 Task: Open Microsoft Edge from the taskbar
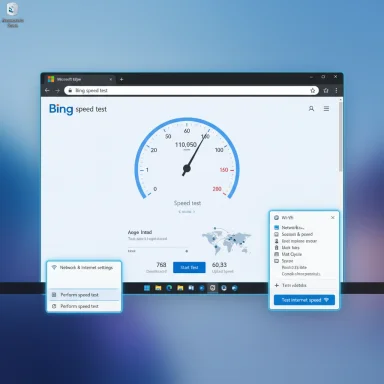pyautogui.click(x=169, y=288)
